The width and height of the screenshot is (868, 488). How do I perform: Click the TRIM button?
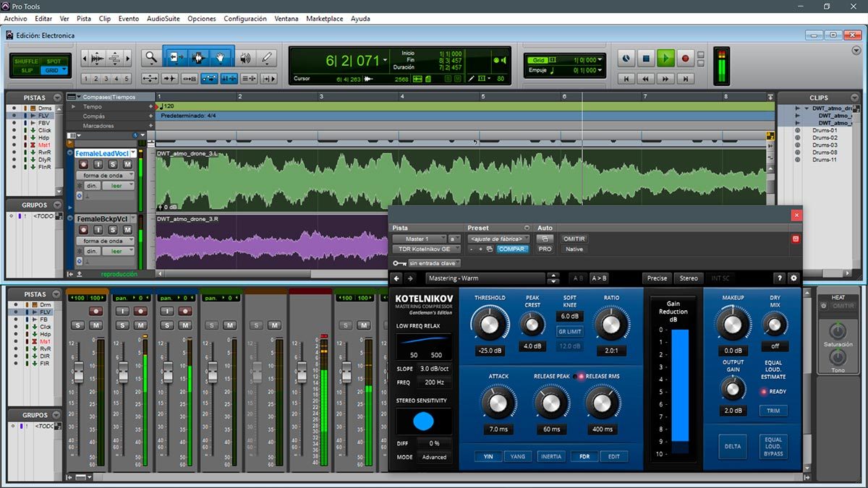(x=773, y=411)
